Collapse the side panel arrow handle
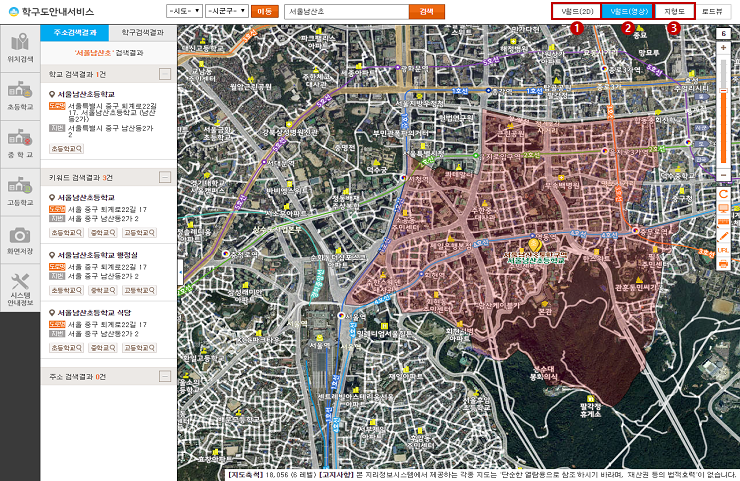Image resolution: width=740 pixels, height=481 pixels. (x=180, y=272)
